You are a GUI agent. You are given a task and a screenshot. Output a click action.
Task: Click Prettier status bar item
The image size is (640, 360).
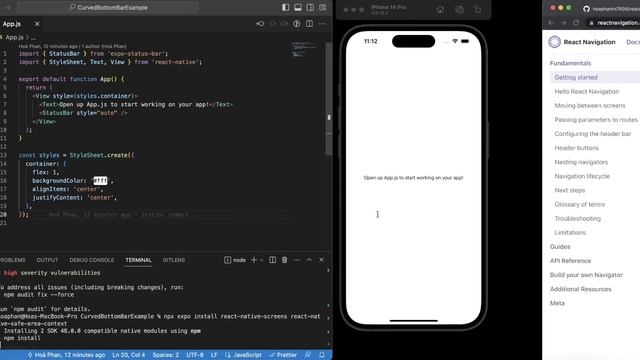pos(283,355)
